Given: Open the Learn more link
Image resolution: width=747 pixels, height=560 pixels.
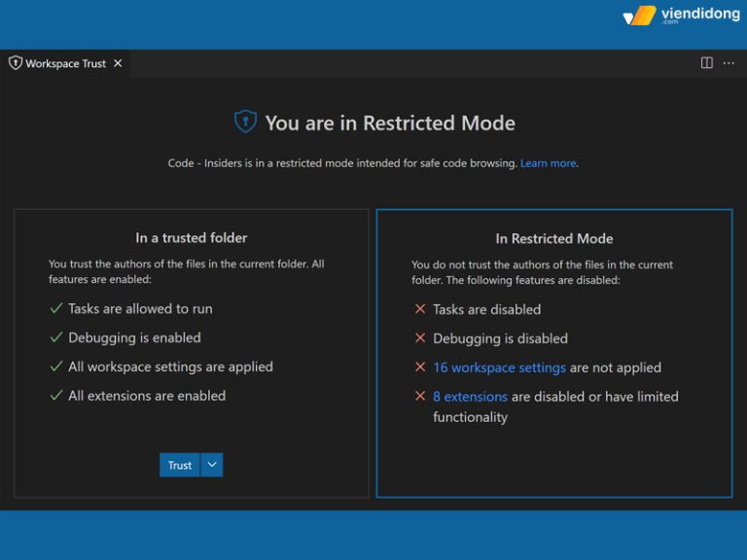Looking at the screenshot, I should [x=548, y=163].
